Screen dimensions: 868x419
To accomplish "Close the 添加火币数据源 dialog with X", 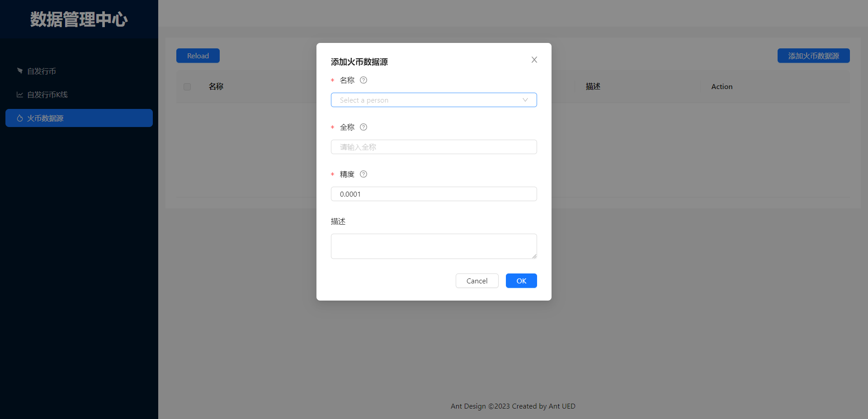I will (534, 60).
